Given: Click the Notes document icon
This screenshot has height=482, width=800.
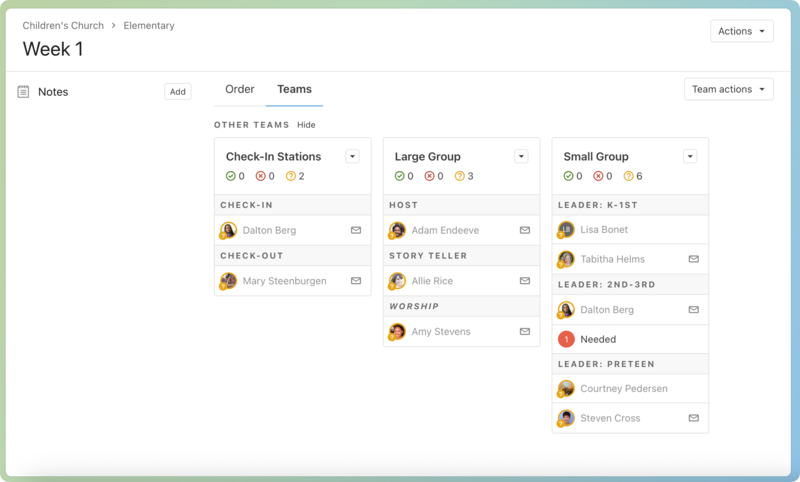Looking at the screenshot, I should coord(24,92).
